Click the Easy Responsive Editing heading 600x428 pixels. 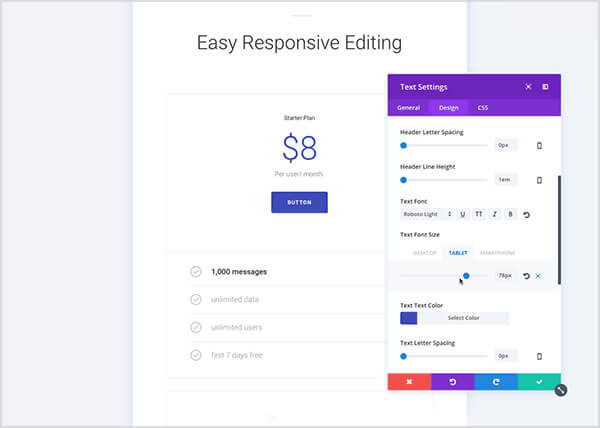[x=299, y=42]
